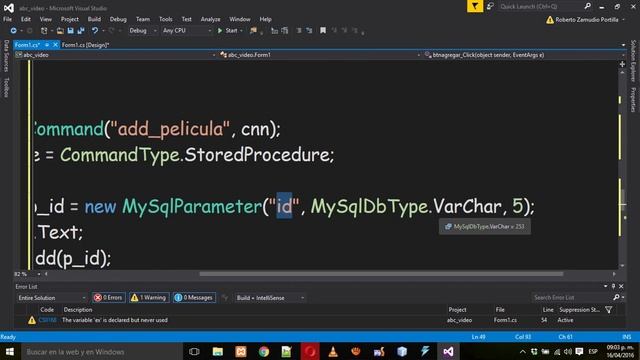Click the Redo arrow icon
This screenshot has width=640, height=360.
111,31
